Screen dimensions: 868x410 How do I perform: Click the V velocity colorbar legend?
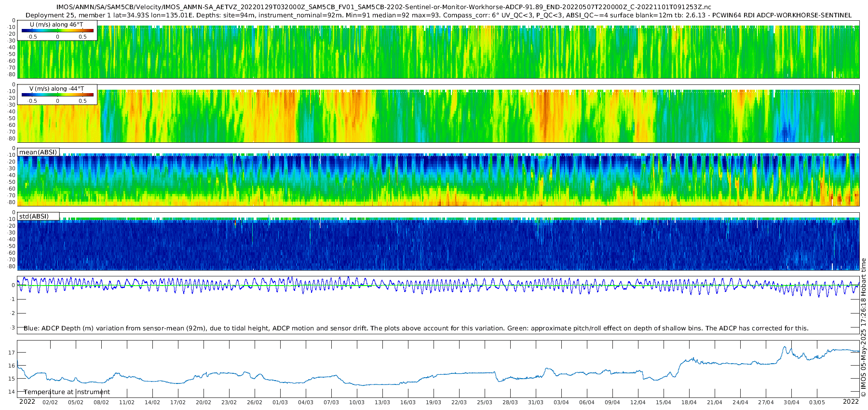click(57, 95)
